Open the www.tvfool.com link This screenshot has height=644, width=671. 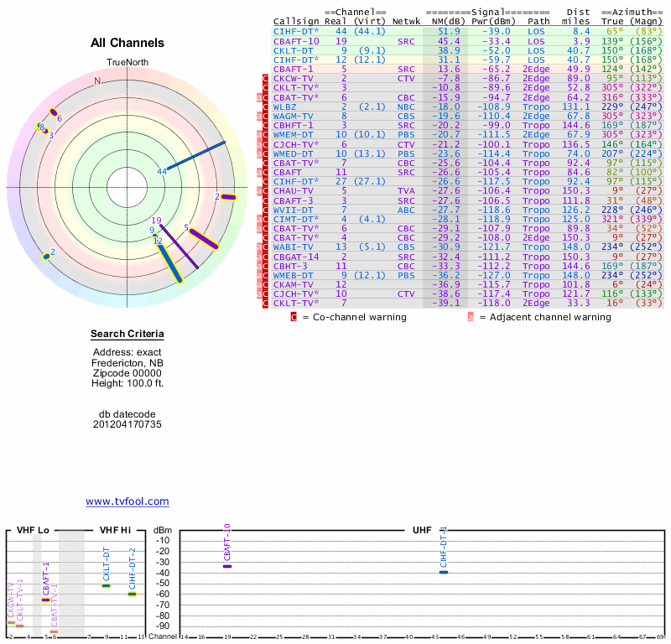coord(127,501)
